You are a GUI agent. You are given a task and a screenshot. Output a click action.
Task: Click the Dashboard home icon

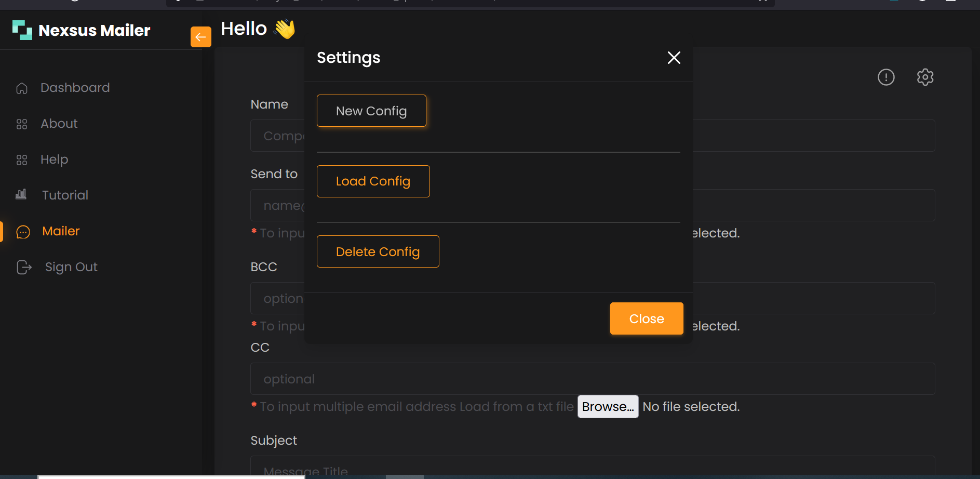pos(22,88)
